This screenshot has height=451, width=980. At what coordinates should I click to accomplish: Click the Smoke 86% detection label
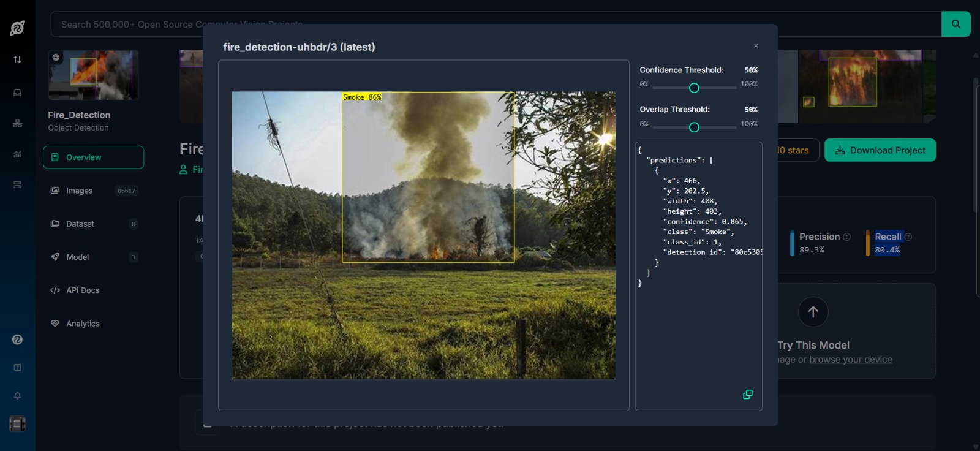[362, 97]
